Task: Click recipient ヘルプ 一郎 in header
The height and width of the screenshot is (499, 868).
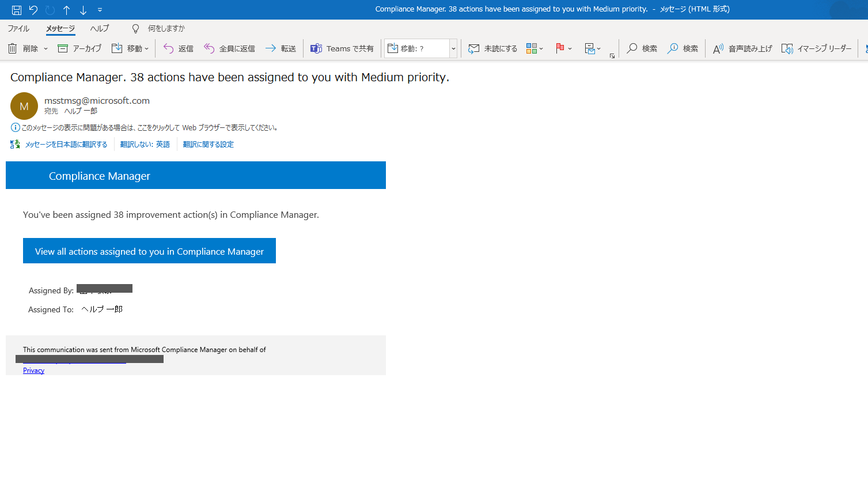Action: 81,111
